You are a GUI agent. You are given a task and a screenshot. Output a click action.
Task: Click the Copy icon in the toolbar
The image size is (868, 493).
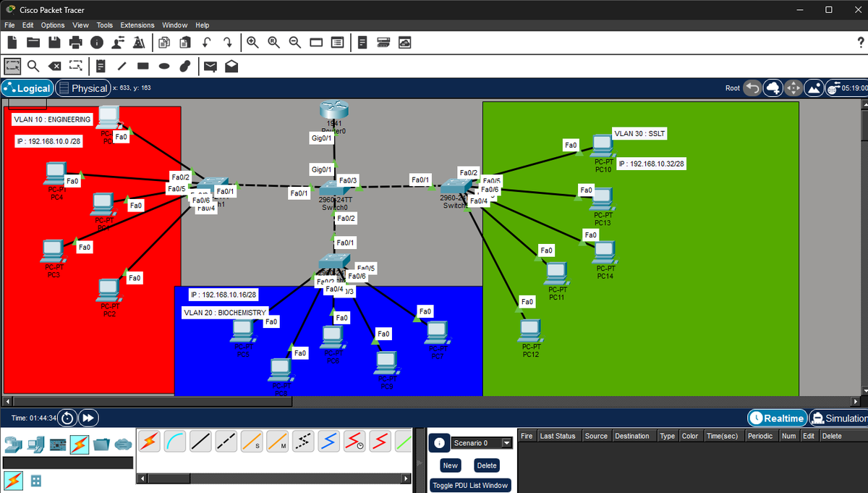(164, 43)
